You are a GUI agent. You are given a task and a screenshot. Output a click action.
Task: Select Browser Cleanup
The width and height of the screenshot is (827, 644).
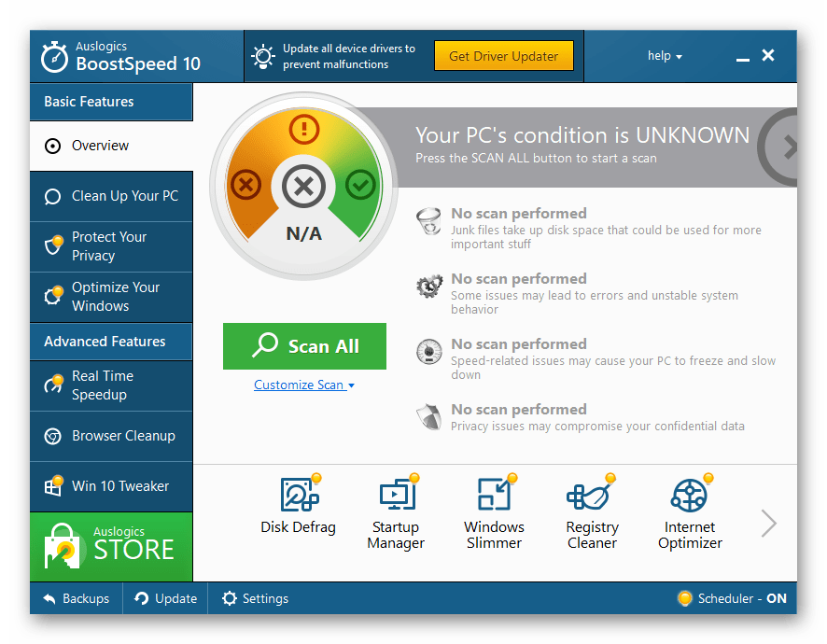(x=111, y=436)
